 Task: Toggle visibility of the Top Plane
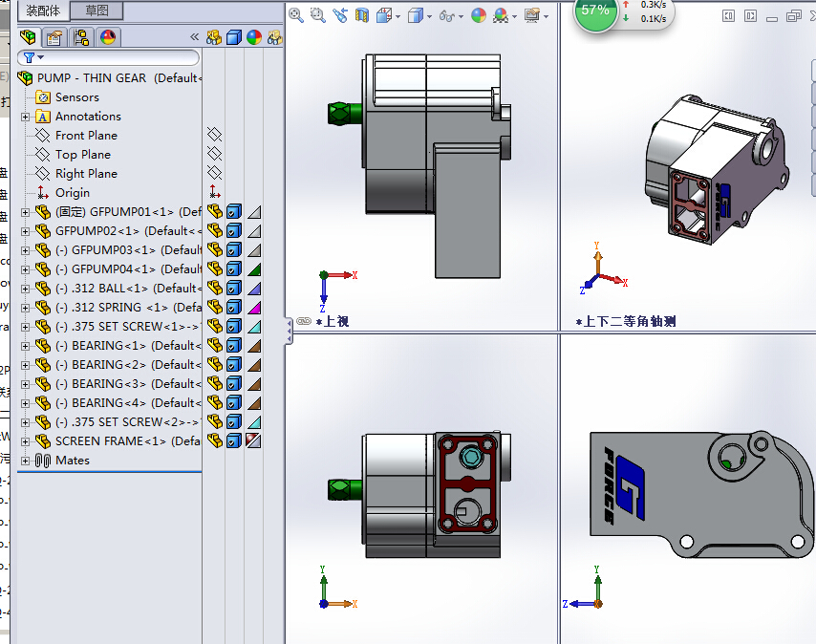[x=214, y=154]
